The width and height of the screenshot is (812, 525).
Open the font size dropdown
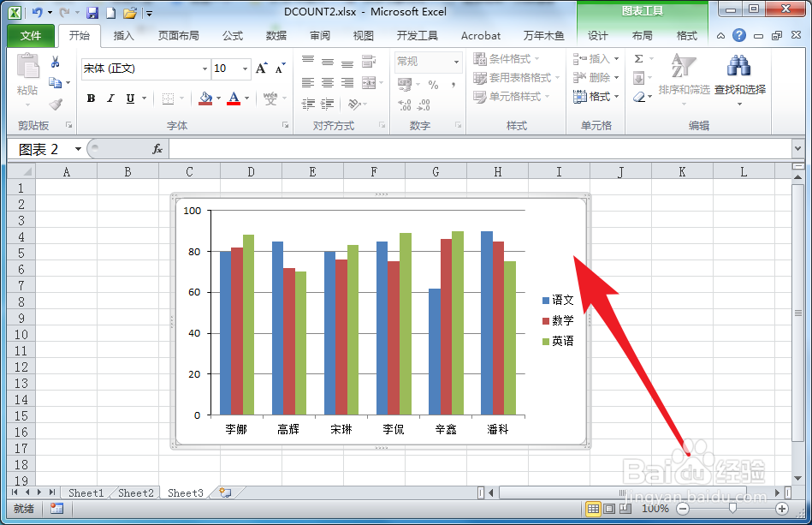click(245, 69)
